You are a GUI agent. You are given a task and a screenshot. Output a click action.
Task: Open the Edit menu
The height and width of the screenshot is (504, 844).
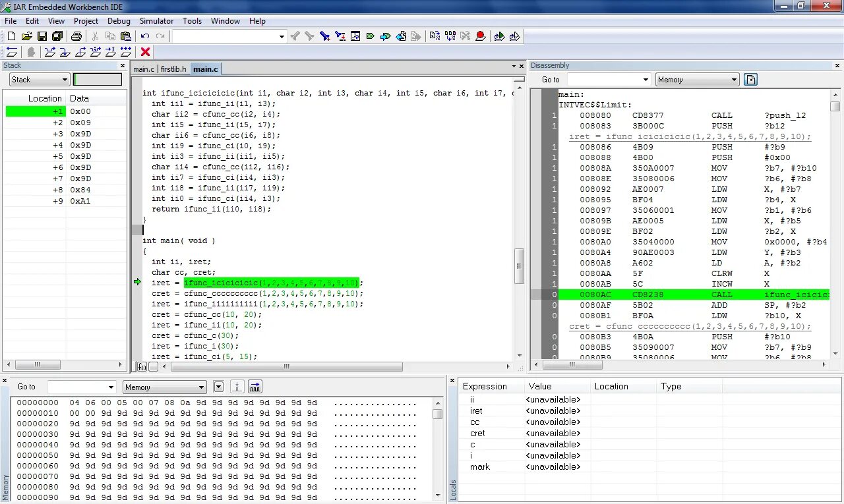(32, 21)
